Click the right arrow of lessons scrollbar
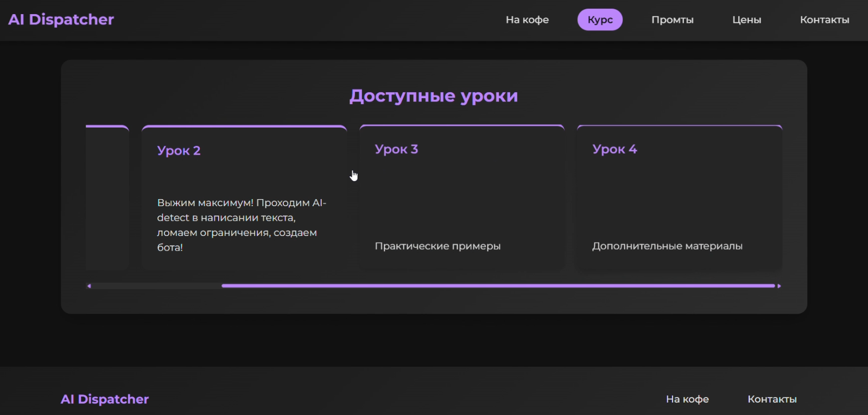The width and height of the screenshot is (868, 415). click(779, 286)
